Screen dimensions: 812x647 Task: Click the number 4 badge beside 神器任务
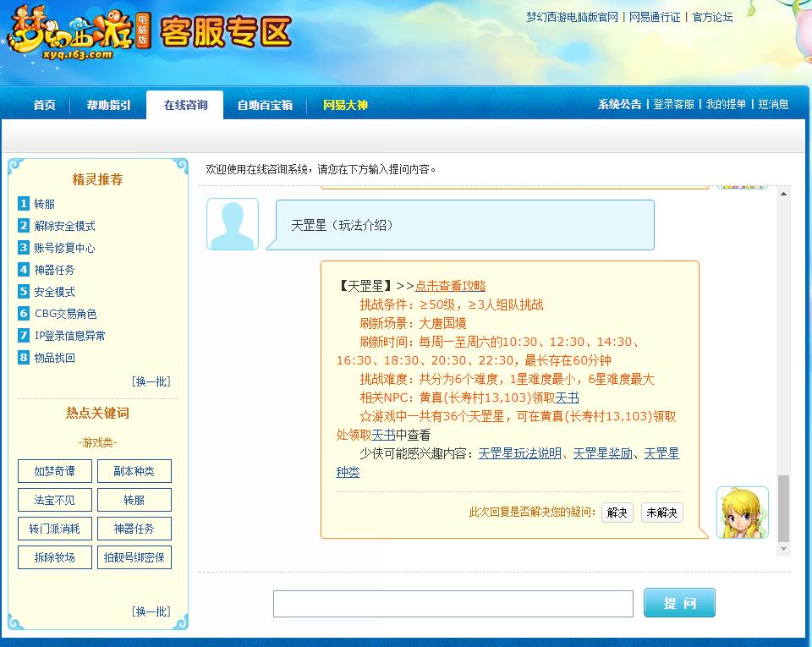24,270
